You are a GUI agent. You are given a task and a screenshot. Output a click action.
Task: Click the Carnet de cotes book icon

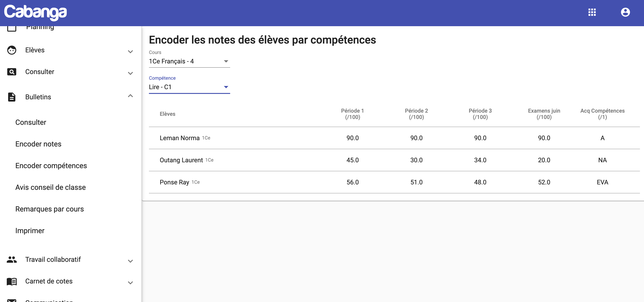point(12,281)
